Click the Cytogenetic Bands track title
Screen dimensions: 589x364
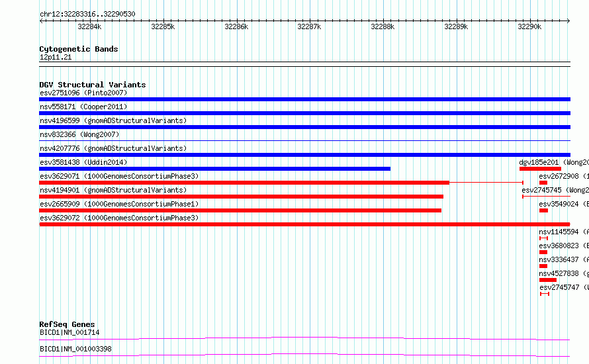pyautogui.click(x=79, y=49)
